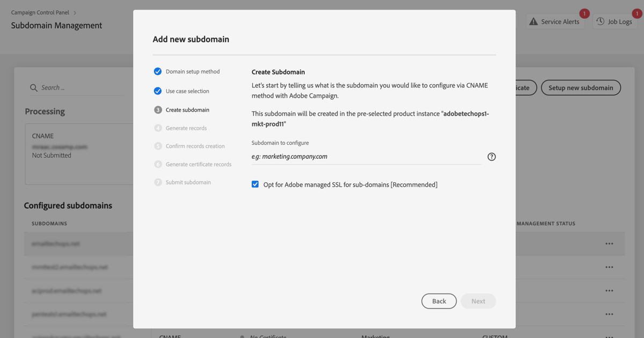Click the numbered step 3 circle indicator
This screenshot has height=338, width=644.
click(x=157, y=109)
